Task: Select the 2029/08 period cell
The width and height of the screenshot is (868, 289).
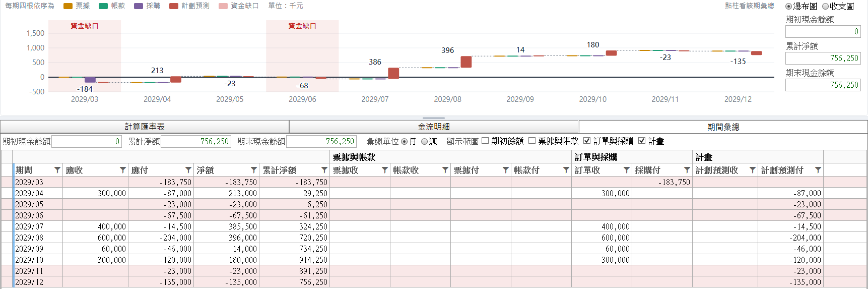Action: coord(38,238)
